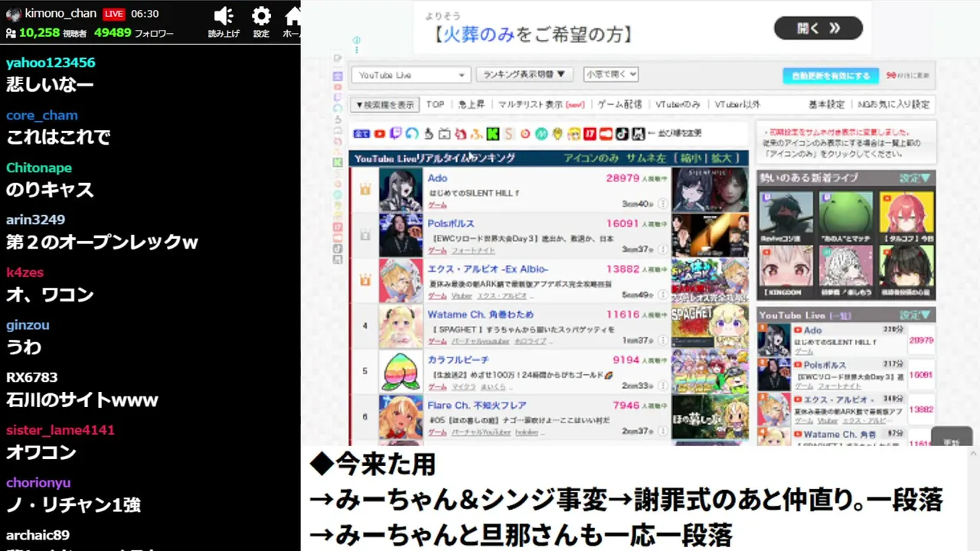
Task: Click the YouTube Live 一覧 link
Action: pos(842,315)
